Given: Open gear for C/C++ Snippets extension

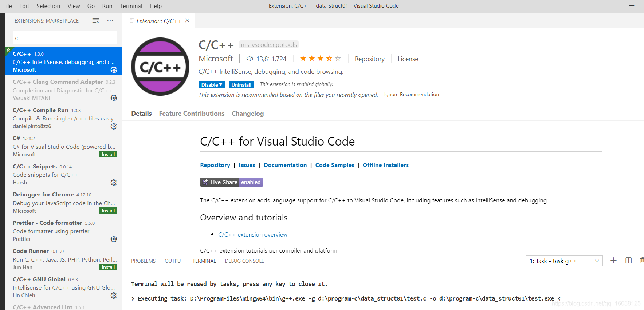Looking at the screenshot, I should click(x=114, y=183).
